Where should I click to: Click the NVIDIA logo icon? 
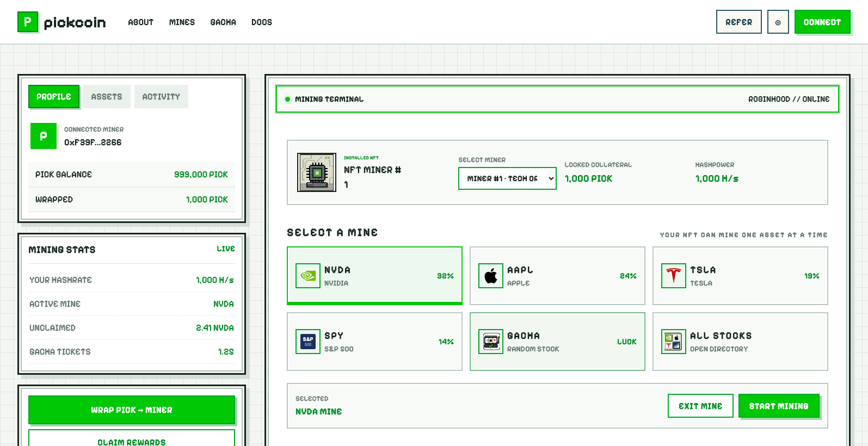coord(308,276)
